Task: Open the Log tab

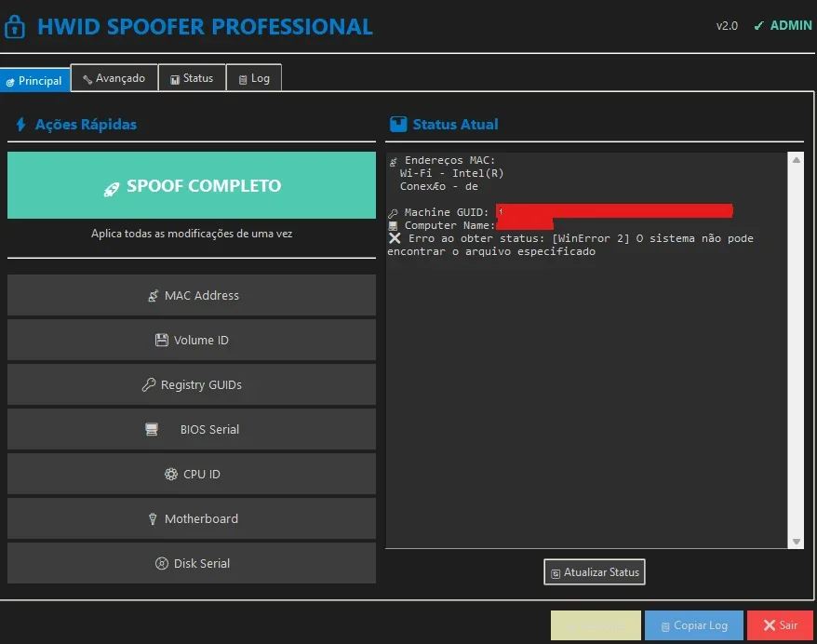Action: click(254, 78)
